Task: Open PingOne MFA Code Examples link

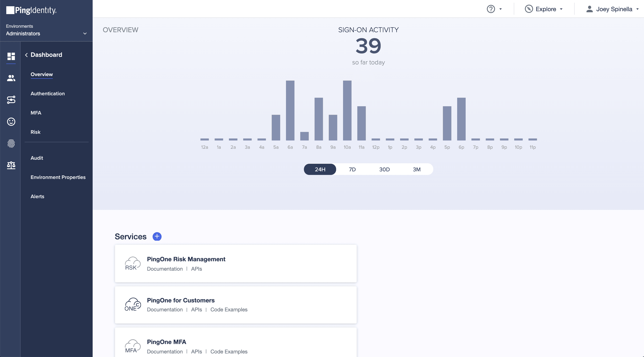Action: (229, 351)
